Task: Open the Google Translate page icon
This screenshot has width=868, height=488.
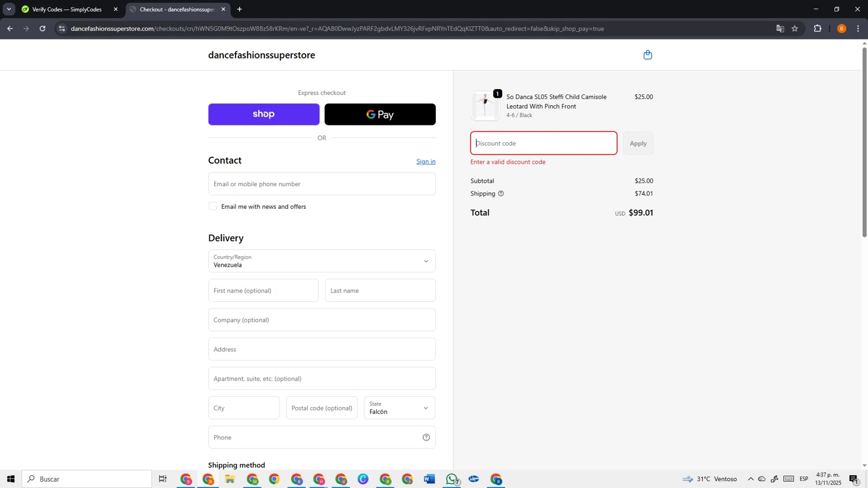Action: [780, 28]
